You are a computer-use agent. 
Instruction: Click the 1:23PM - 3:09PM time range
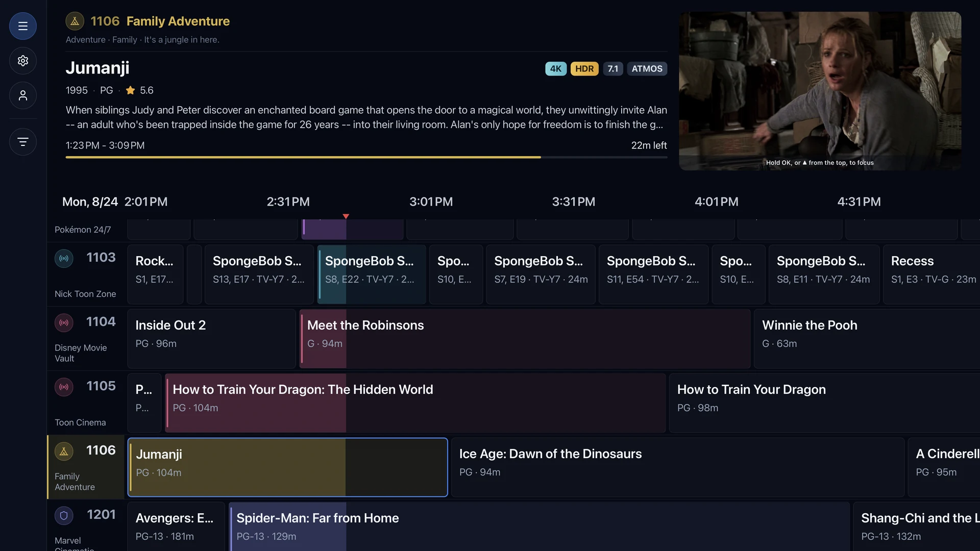point(105,145)
